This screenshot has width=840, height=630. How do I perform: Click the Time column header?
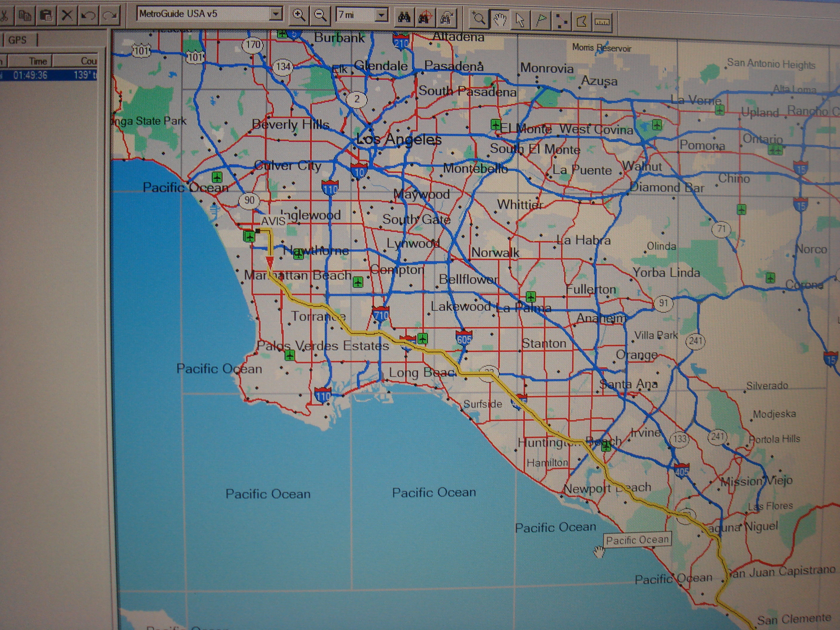point(38,61)
